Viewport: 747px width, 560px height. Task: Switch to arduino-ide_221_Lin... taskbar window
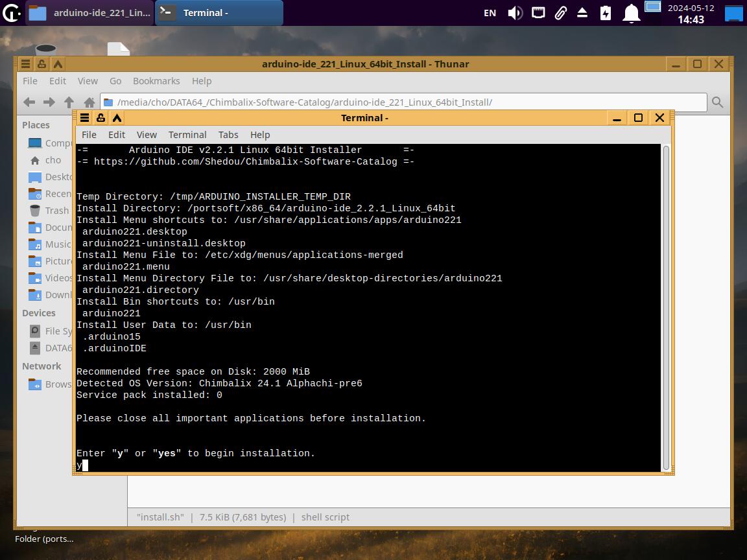[x=89, y=13]
